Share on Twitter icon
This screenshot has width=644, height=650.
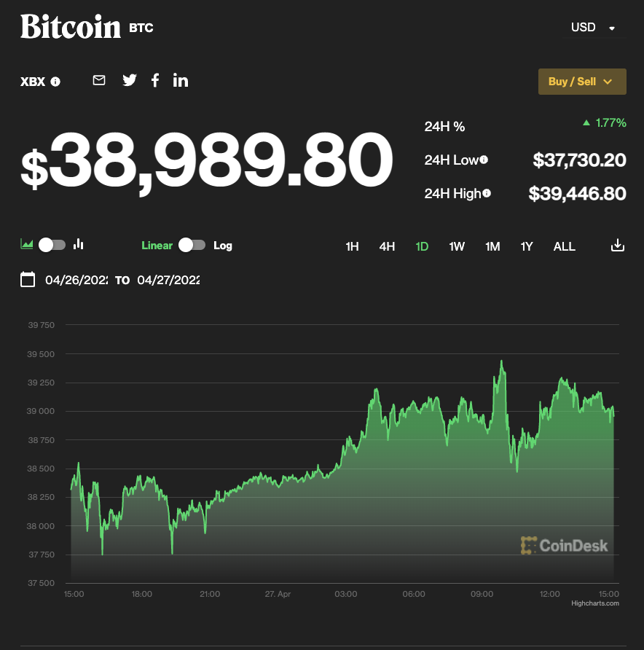(130, 80)
